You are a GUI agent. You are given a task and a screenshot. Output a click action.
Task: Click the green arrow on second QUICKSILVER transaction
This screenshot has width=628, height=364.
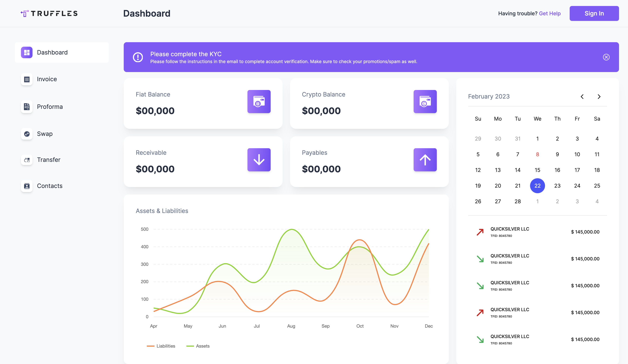(x=480, y=259)
